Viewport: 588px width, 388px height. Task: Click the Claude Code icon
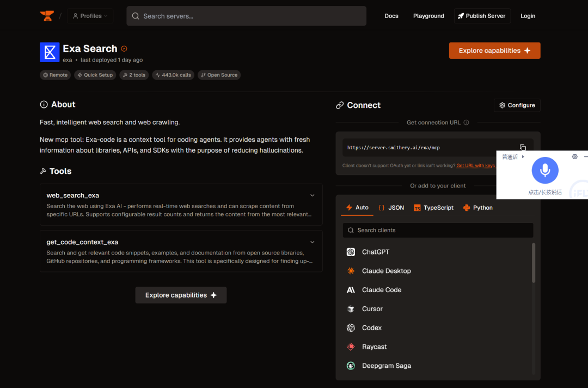351,290
